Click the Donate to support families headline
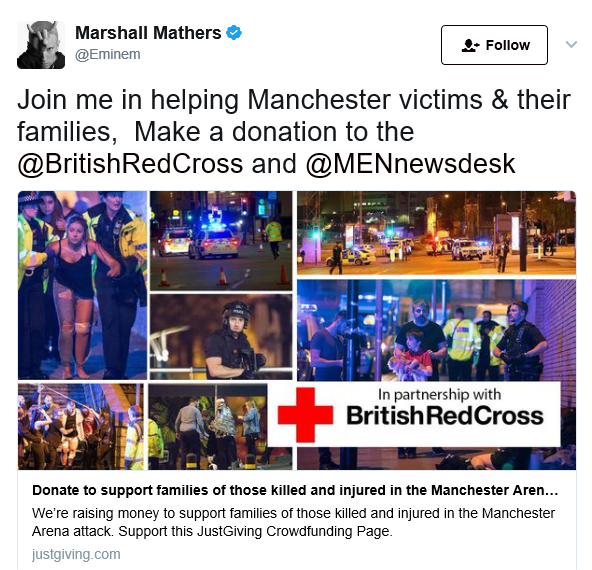This screenshot has height=570, width=592. click(x=295, y=490)
